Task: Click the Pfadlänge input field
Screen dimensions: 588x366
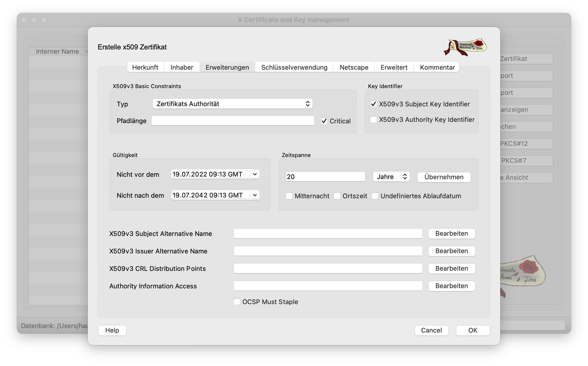Action: coord(233,121)
